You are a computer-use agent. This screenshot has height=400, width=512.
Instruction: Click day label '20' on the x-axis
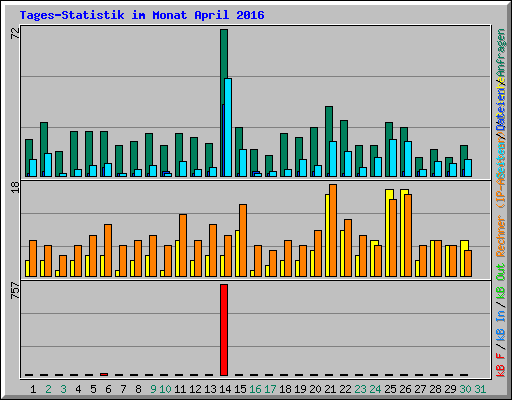click(315, 389)
